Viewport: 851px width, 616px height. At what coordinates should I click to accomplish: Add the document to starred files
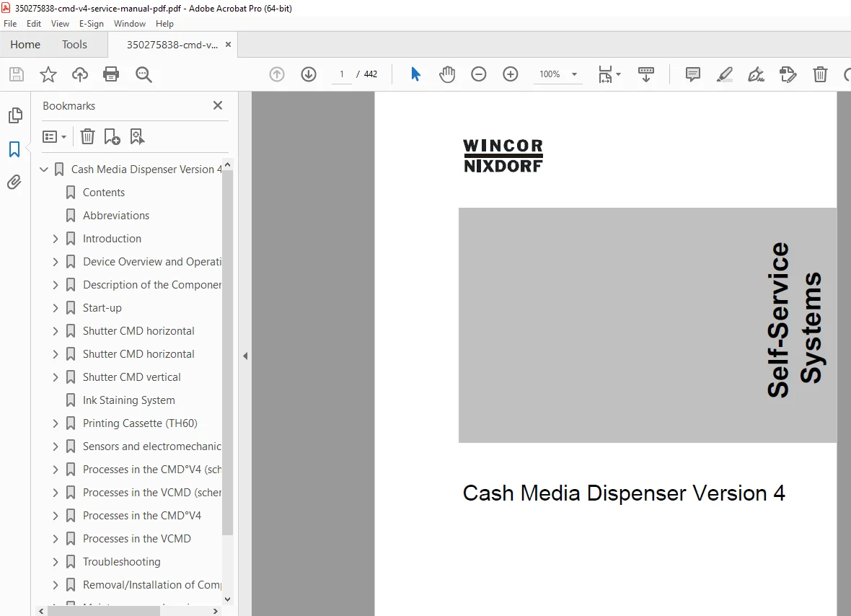tap(48, 74)
